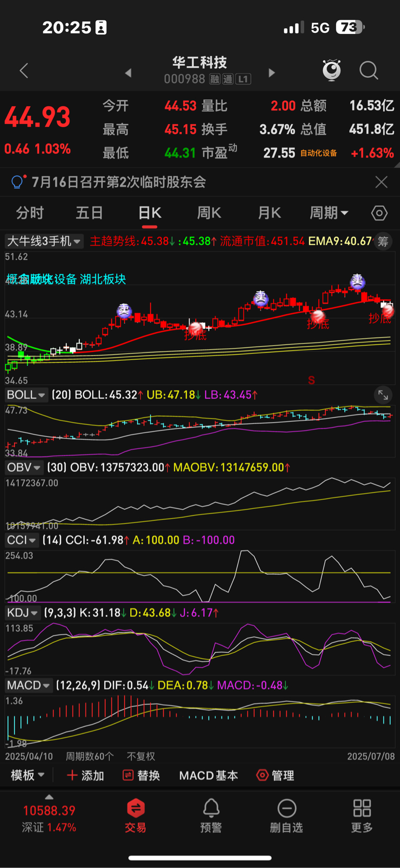Screen dimensions: 400x868
Task: Tap the 融 margin badge
Action: [215, 79]
